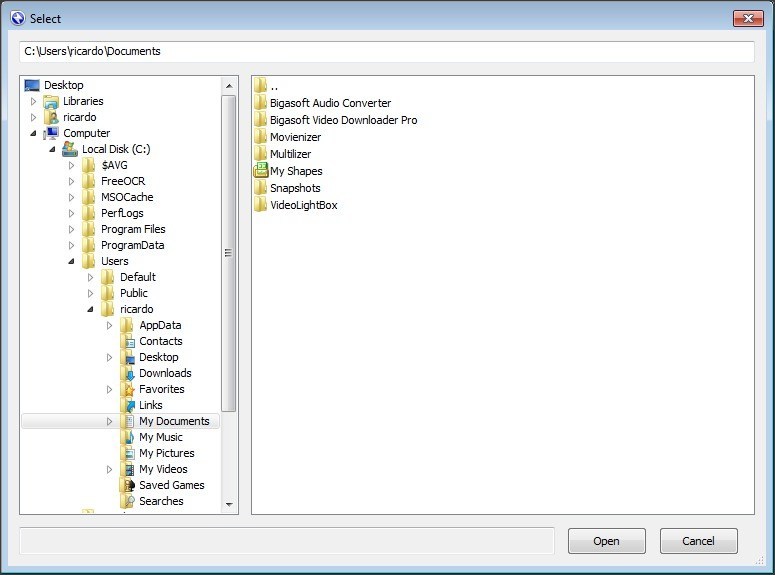Click the Desktop monitor icon at tree root
The width and height of the screenshot is (775, 575).
(x=32, y=86)
